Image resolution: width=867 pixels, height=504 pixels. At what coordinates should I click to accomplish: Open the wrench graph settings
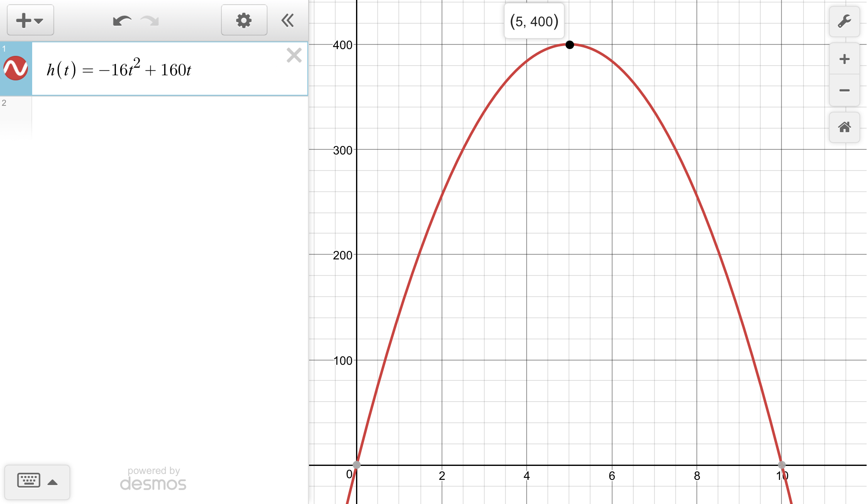(844, 21)
